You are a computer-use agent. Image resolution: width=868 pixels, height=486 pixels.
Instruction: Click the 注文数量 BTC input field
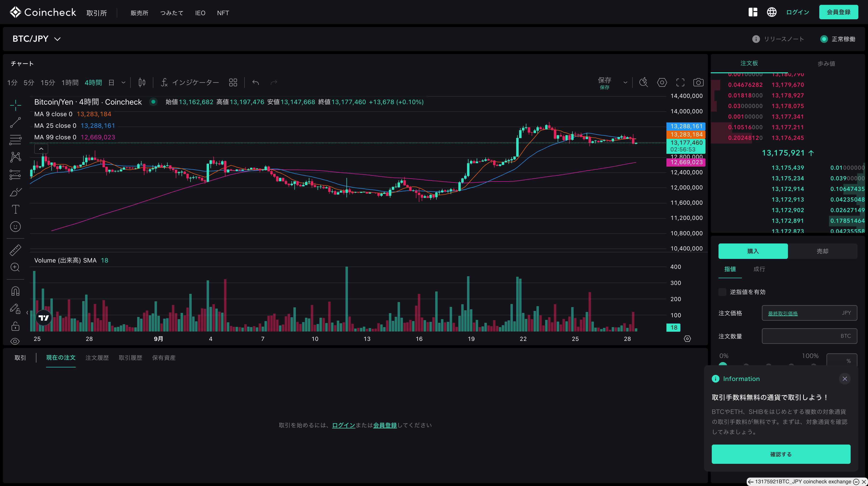click(809, 336)
